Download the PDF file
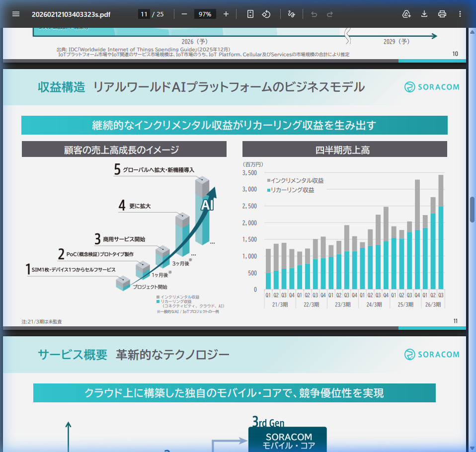476x452 pixels. (x=424, y=14)
